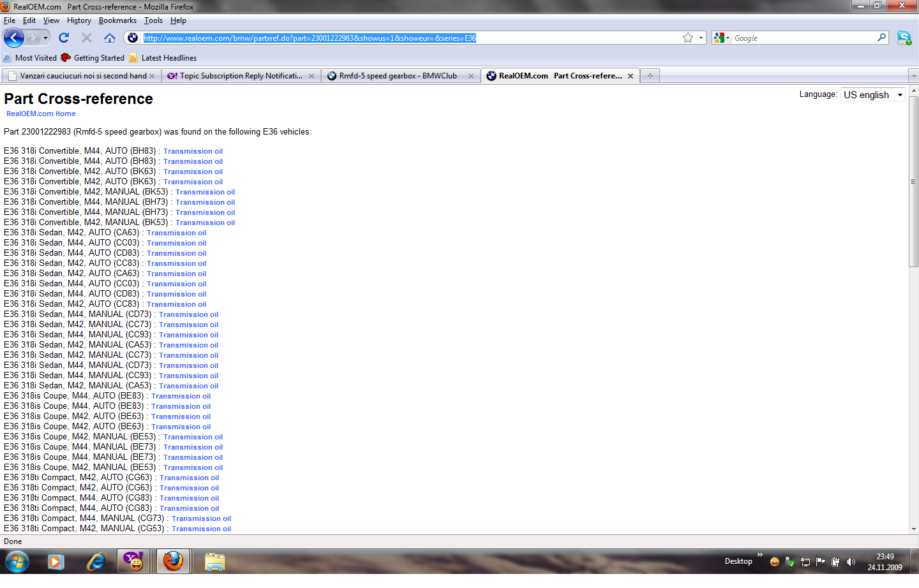Go to the home page icon
919x588 pixels.
(x=110, y=38)
